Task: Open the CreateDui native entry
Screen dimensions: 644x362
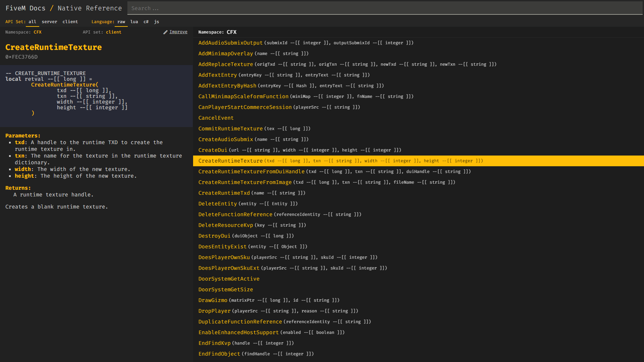Action: [x=213, y=150]
